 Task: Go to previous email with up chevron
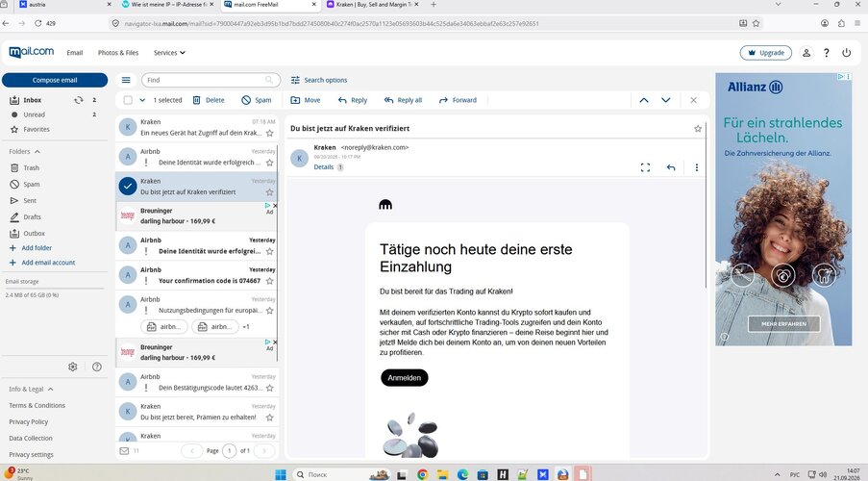pos(644,100)
